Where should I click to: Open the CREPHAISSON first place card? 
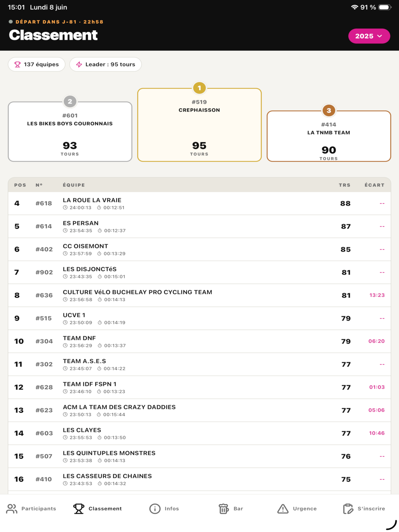click(x=199, y=125)
